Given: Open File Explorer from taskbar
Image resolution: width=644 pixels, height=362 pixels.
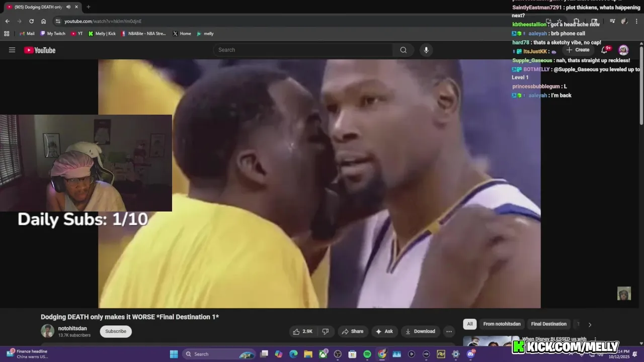Looking at the screenshot, I should tap(308, 354).
